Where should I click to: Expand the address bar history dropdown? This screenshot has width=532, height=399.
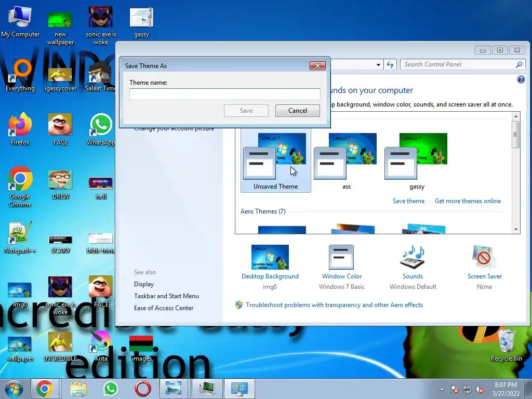(378, 64)
